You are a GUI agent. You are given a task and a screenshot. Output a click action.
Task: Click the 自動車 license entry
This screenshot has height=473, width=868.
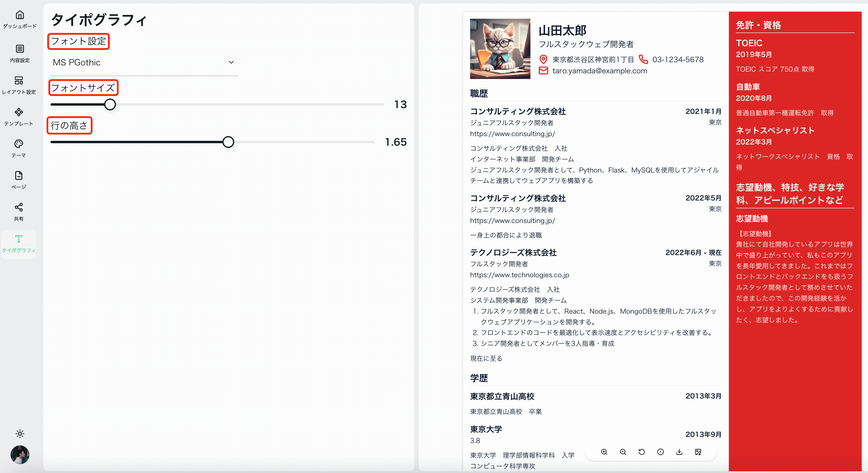(x=748, y=87)
